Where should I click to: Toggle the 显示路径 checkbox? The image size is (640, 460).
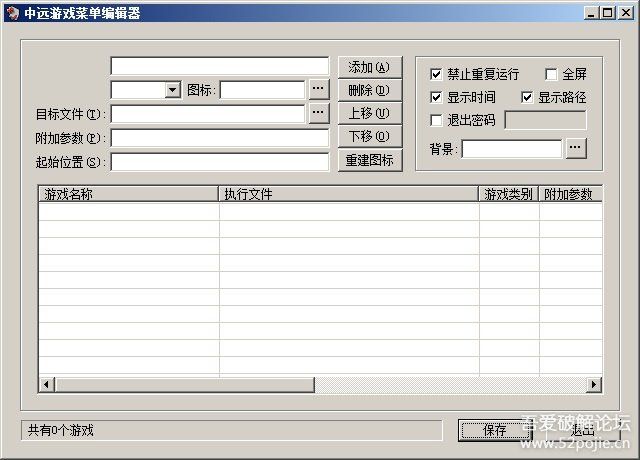point(527,98)
